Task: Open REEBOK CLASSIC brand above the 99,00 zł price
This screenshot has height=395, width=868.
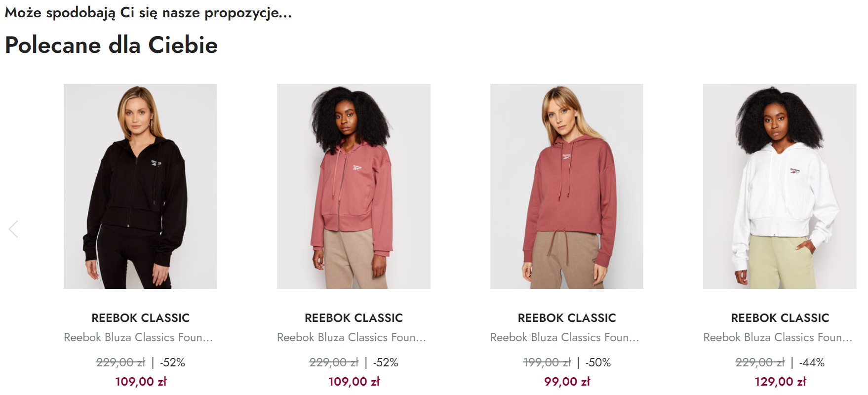Action: pos(567,318)
